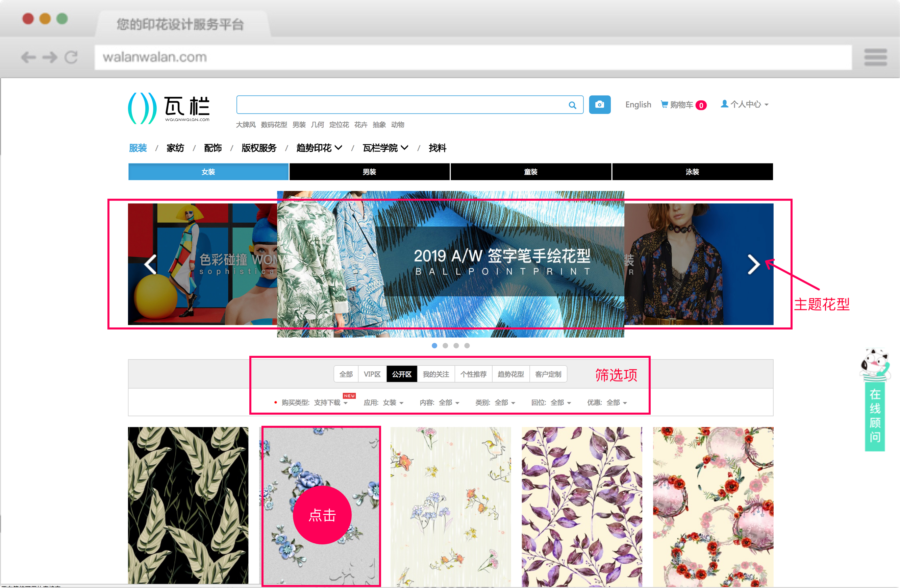Open the shopping cart icon
The height and width of the screenshot is (588, 900).
[x=664, y=104]
